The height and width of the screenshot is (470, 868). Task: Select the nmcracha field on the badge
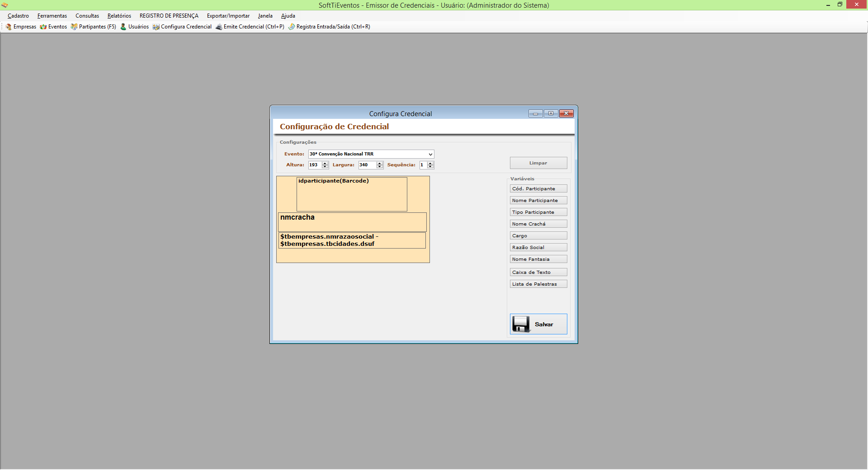pos(352,222)
